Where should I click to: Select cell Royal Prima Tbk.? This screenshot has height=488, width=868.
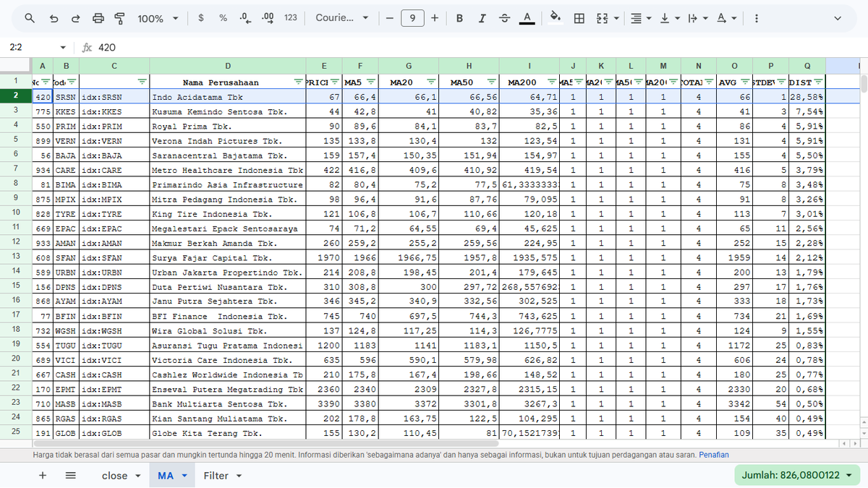(x=228, y=126)
